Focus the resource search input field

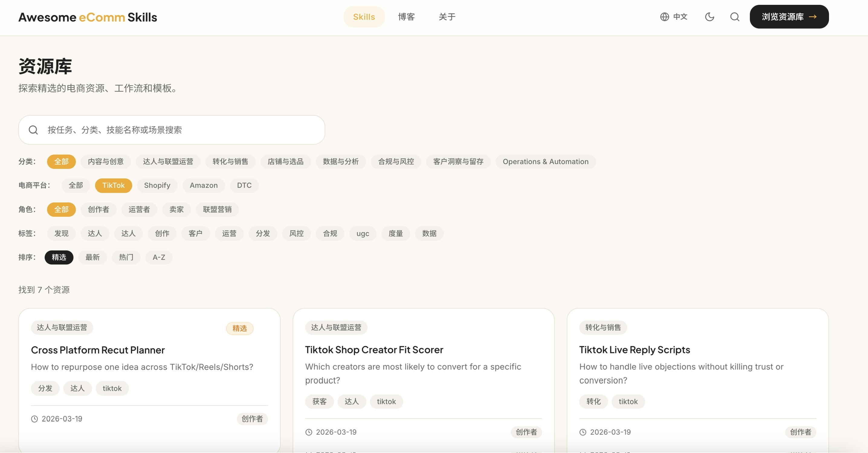click(182, 130)
